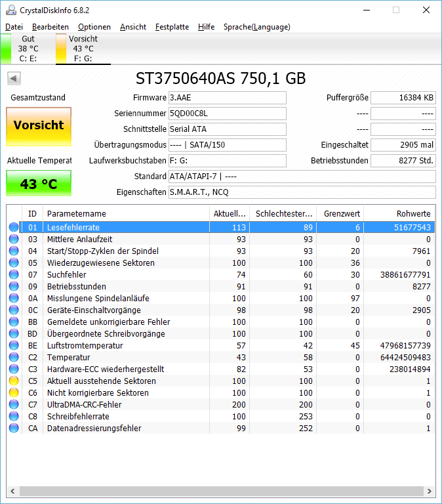Screen dimensions: 442x504
Task: Select the Suchfehler parameter name
Action: tap(66, 275)
